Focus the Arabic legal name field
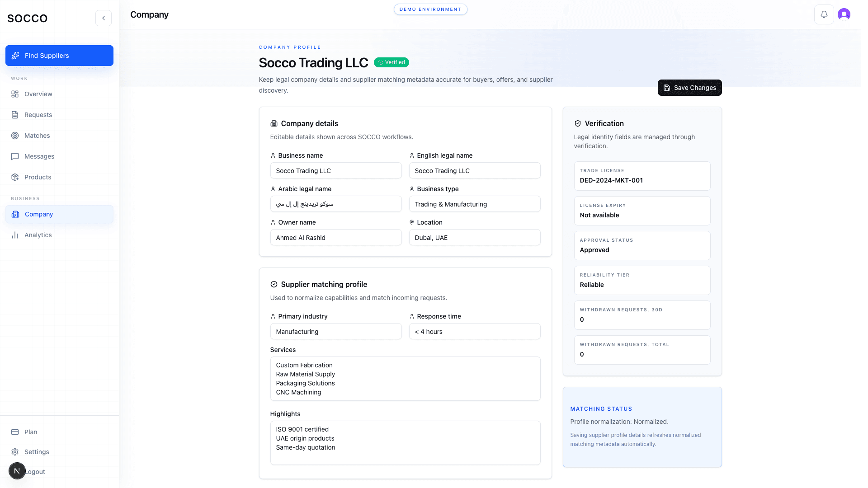This screenshot has width=868, height=488. tap(336, 204)
